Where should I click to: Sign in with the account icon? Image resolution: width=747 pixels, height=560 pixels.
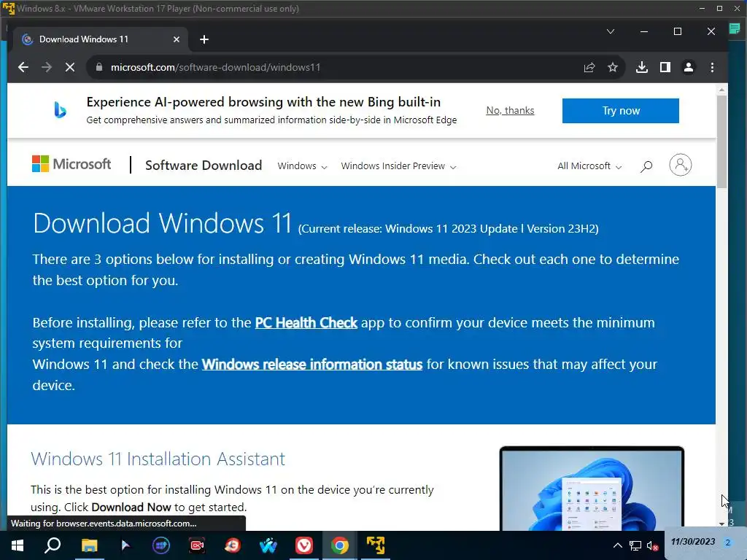681,166
